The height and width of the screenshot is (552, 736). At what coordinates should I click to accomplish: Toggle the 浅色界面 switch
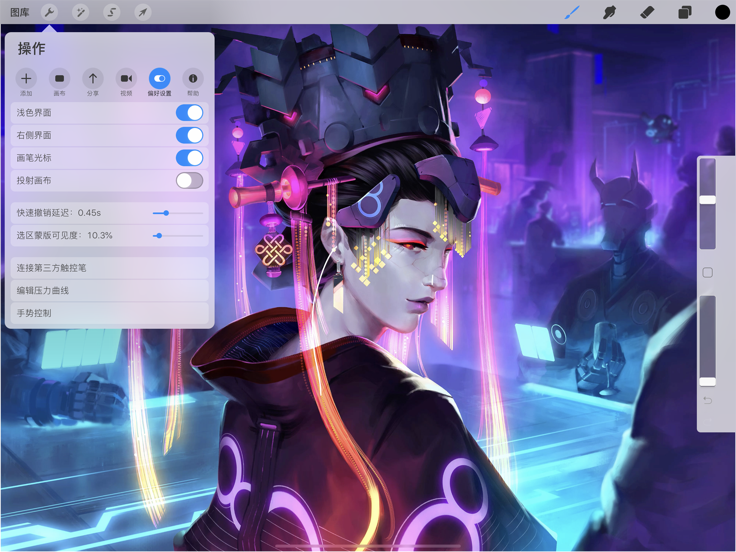tap(190, 113)
